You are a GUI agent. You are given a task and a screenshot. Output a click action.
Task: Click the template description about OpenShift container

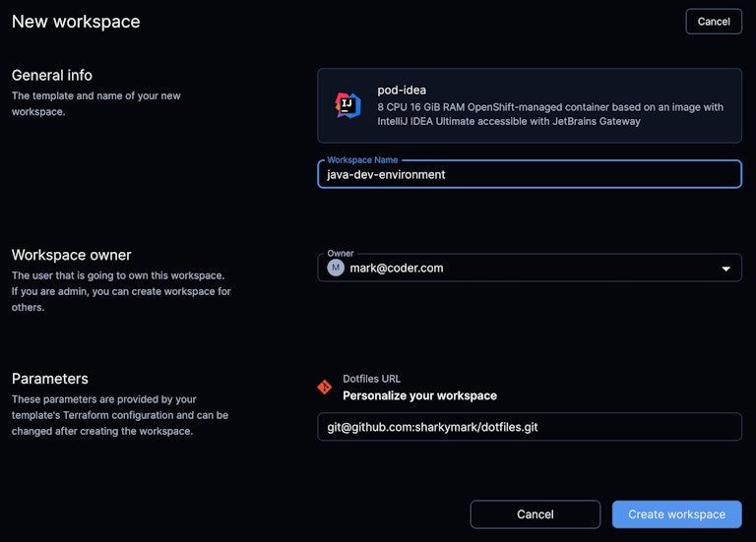coord(550,114)
